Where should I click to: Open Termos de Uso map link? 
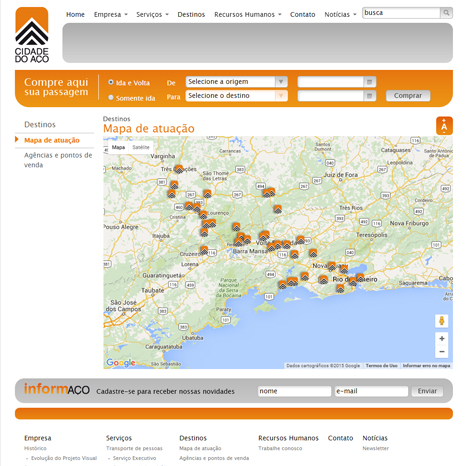coord(382,366)
